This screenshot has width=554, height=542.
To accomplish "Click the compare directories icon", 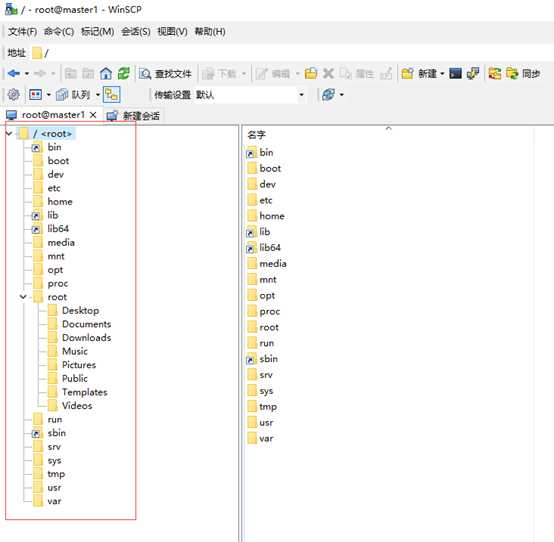I will [495, 73].
